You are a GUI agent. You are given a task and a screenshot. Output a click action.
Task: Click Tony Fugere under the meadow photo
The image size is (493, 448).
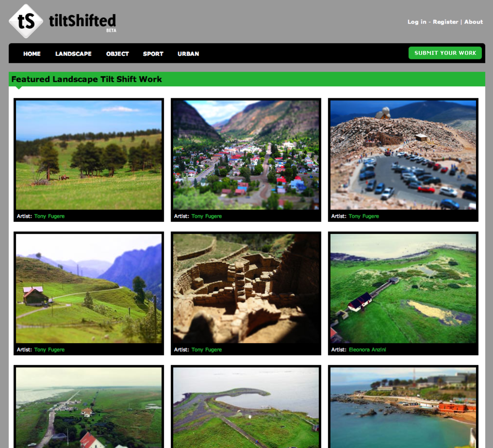pyautogui.click(x=49, y=216)
